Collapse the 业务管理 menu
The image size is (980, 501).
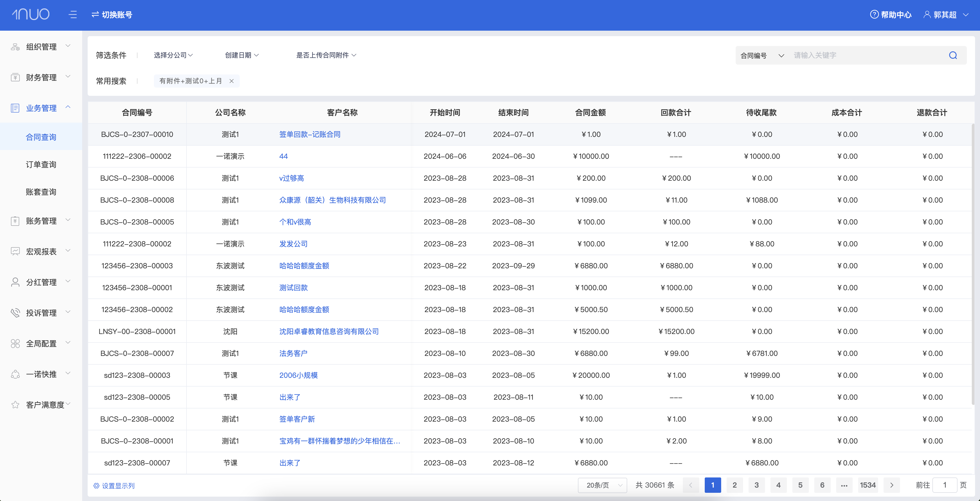click(68, 107)
